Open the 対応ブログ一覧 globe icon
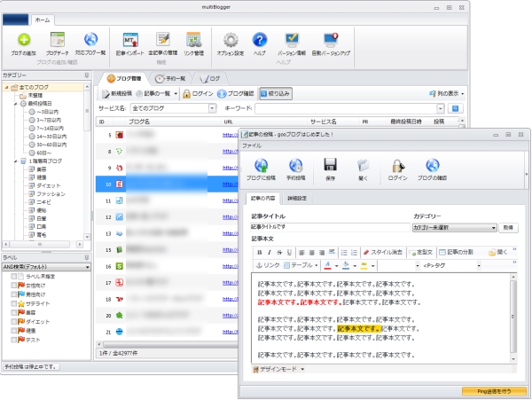Image resolution: width=532 pixels, height=400 pixels. (x=90, y=39)
